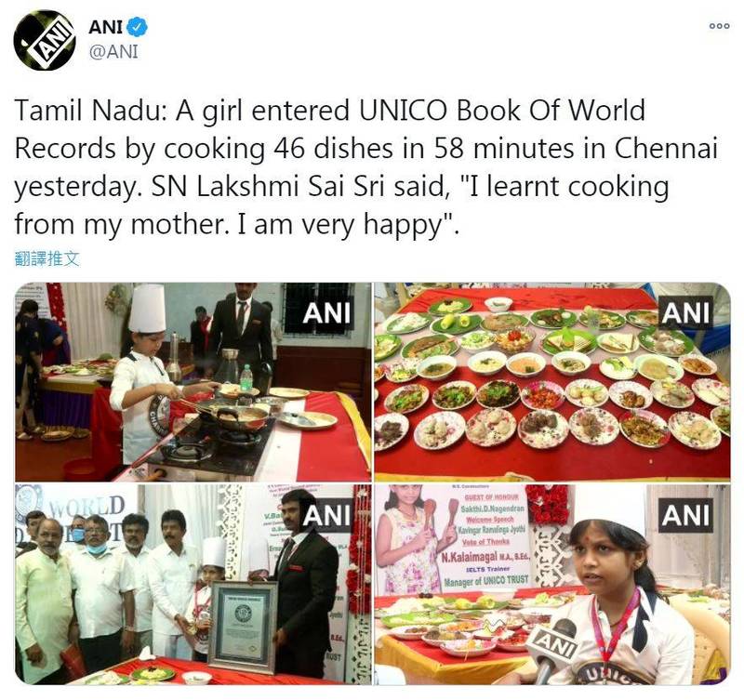Click the white chef hat on the girl
Viewport: 744px width, 700px height.
click(x=148, y=309)
